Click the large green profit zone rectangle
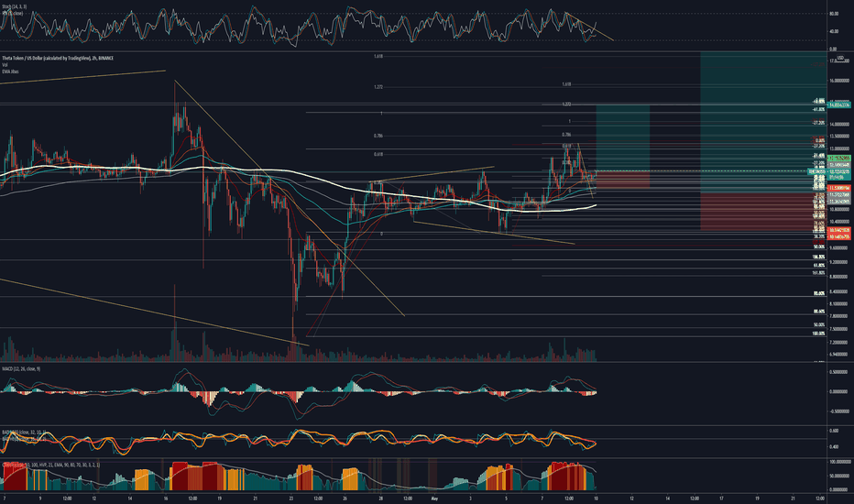854x504 pixels. (763, 122)
